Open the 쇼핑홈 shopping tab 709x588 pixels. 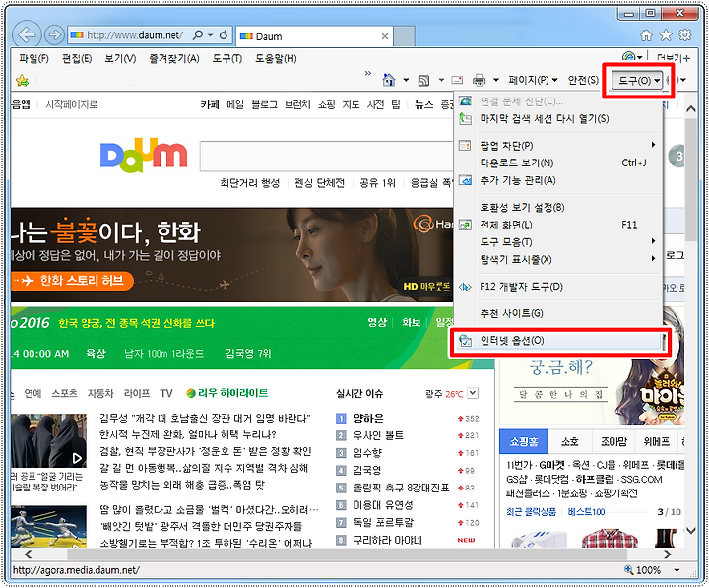(523, 441)
